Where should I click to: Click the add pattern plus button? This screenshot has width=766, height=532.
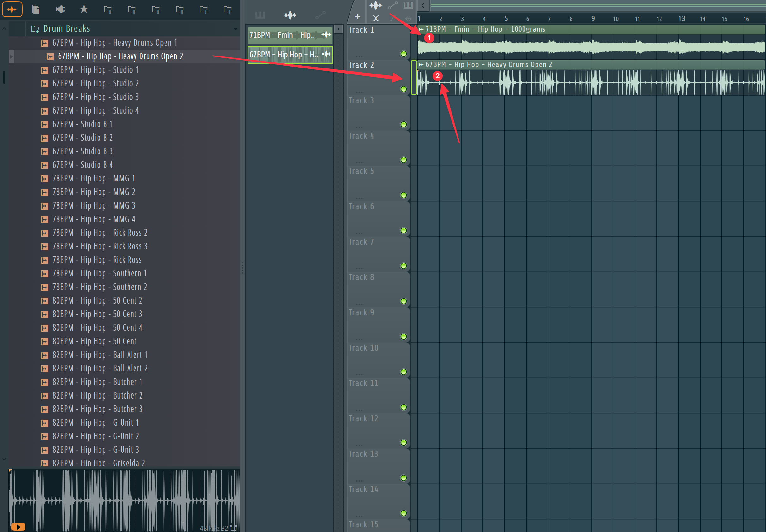click(357, 17)
